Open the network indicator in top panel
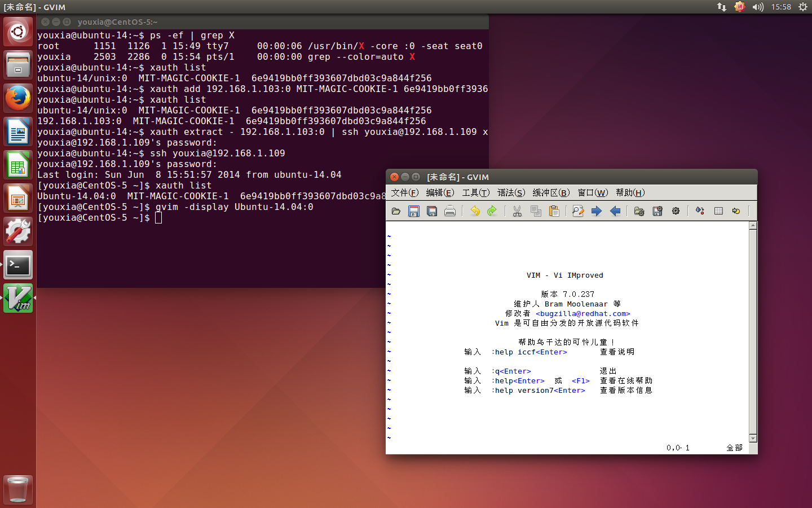 pyautogui.click(x=722, y=7)
